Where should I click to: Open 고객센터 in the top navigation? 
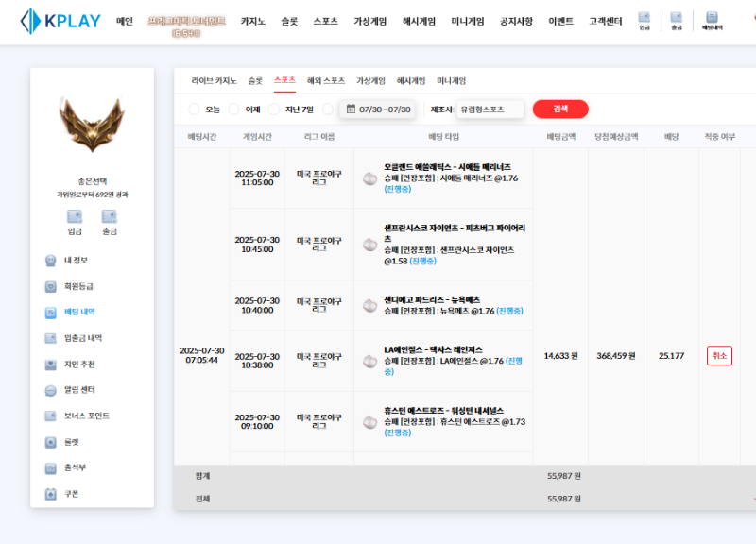coord(605,21)
